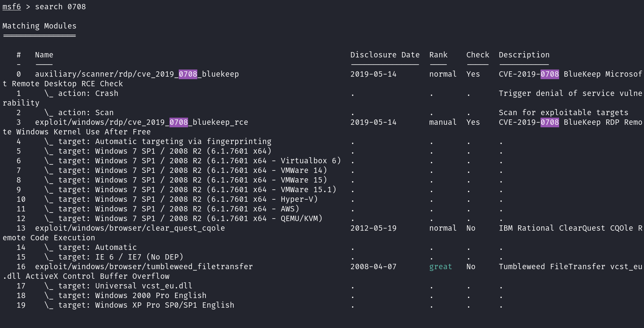Screen dimensions: 644x328
Task: Click the msf6 prompt text
Action: 11,7
